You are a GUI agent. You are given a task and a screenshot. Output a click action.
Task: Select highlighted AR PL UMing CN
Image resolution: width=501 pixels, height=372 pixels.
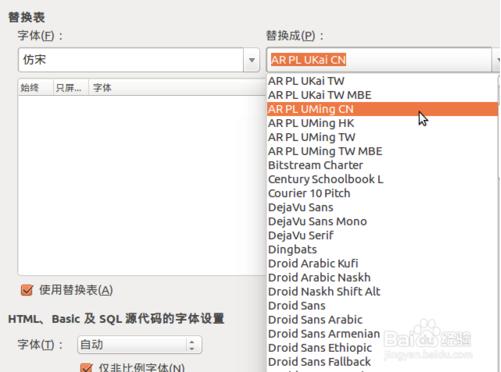[382, 109]
